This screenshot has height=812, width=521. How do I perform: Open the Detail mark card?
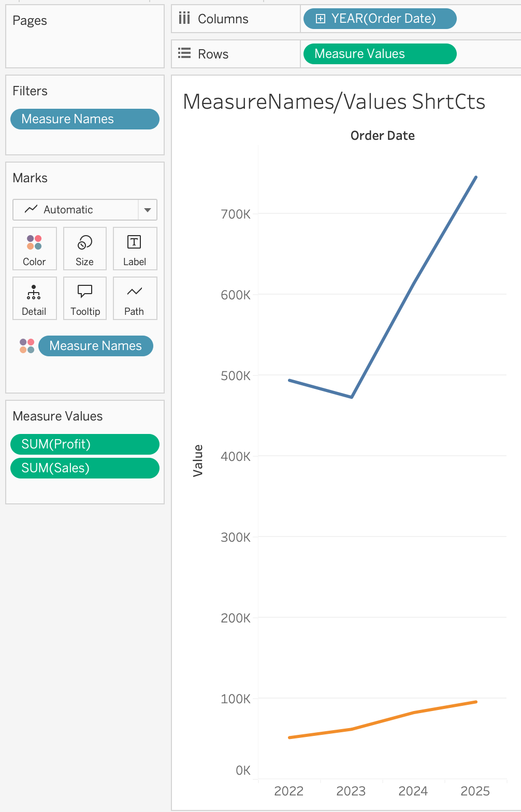pos(34,298)
